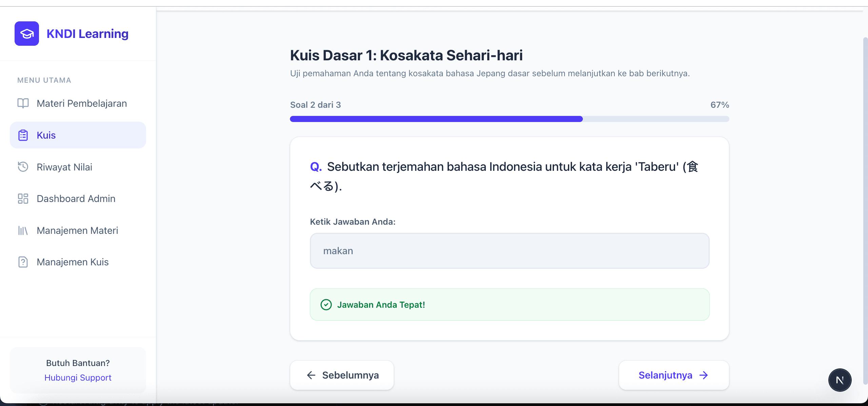Click the quiz progress bar
Viewport: 868px width, 406px height.
tap(510, 119)
